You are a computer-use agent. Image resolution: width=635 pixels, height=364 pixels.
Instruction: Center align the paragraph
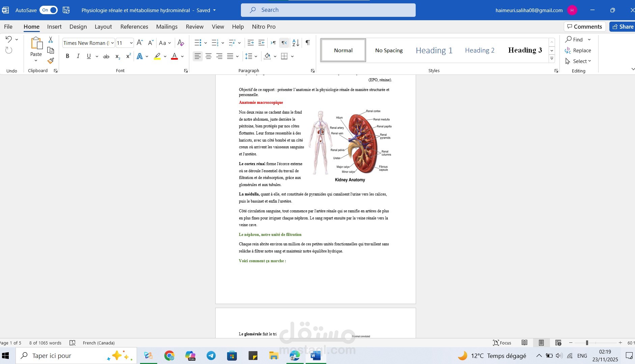[209, 56]
